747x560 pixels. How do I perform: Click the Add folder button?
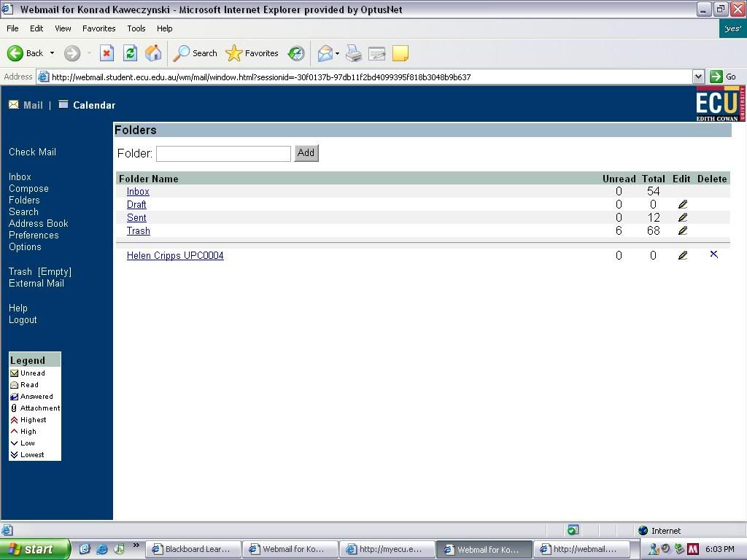point(306,153)
